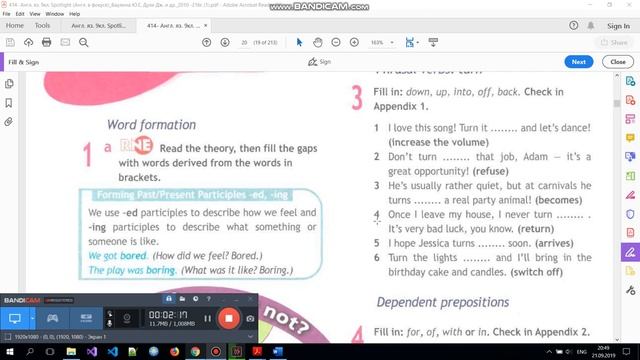Switch to the Tools tab

[42, 25]
